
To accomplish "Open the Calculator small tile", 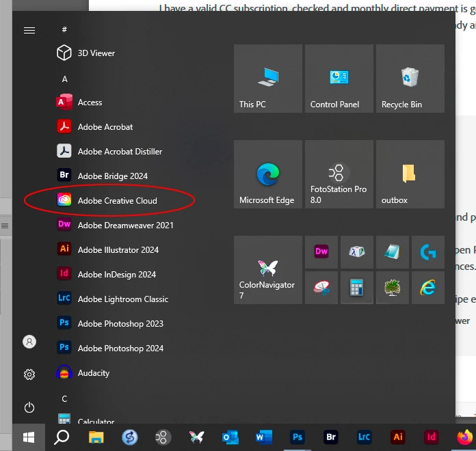I will click(x=357, y=288).
